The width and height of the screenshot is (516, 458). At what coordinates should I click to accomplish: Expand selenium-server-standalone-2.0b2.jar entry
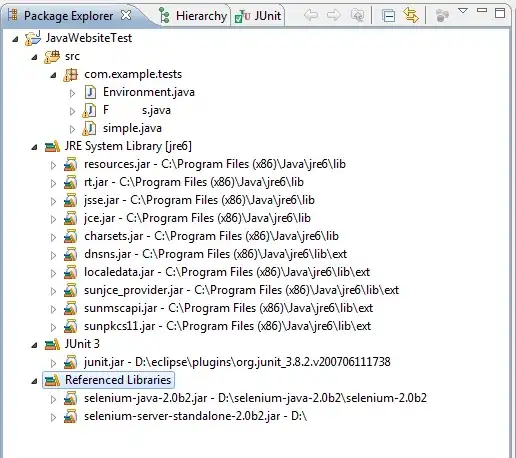coord(53,417)
